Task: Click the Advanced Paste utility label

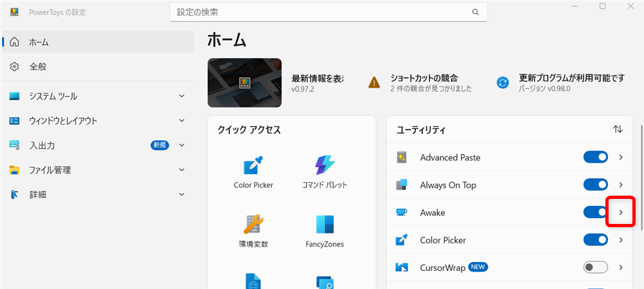Action: tap(450, 157)
